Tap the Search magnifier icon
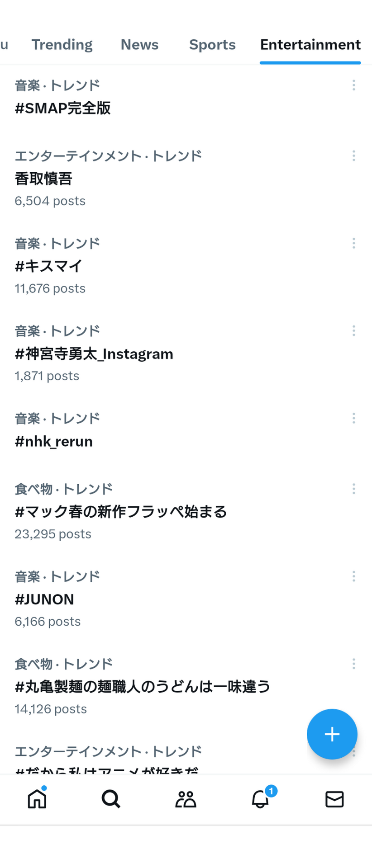 tap(111, 799)
